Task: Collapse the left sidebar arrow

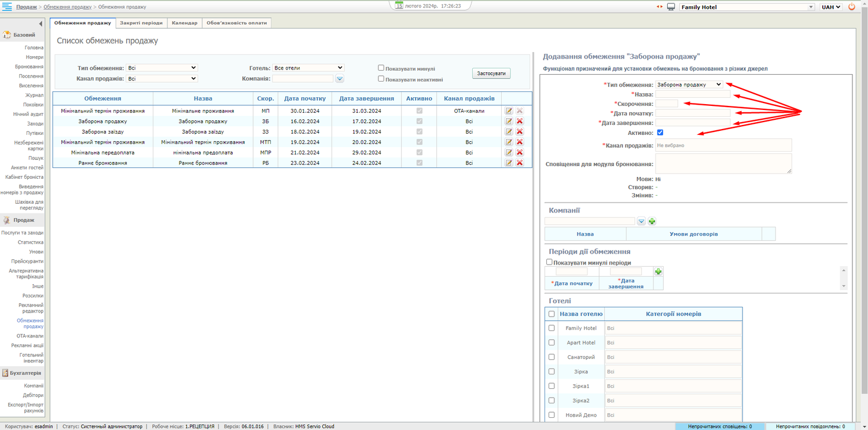Action: click(x=41, y=24)
